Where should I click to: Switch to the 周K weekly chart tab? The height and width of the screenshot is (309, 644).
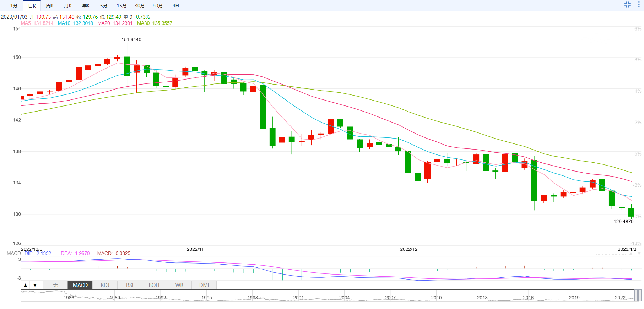pos(50,6)
